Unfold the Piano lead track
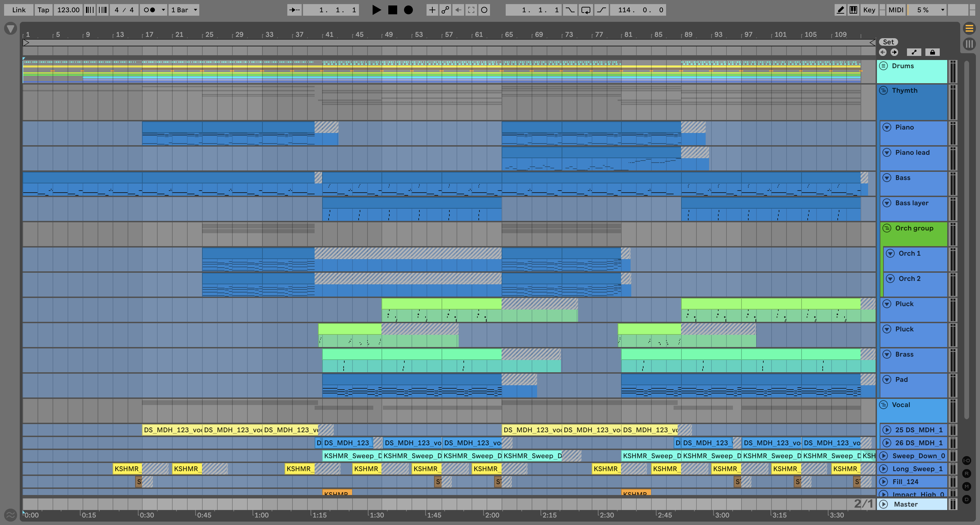 887,152
